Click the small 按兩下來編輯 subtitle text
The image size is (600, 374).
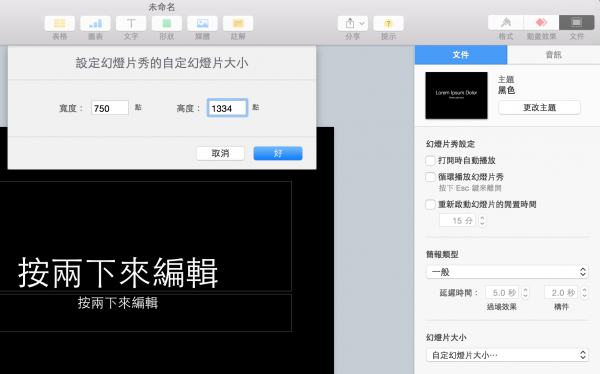[x=118, y=303]
